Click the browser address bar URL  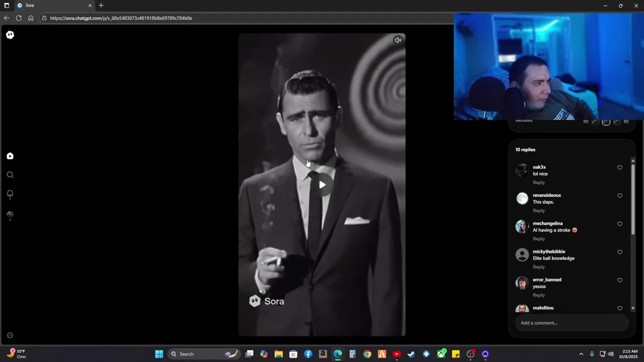coord(121,18)
